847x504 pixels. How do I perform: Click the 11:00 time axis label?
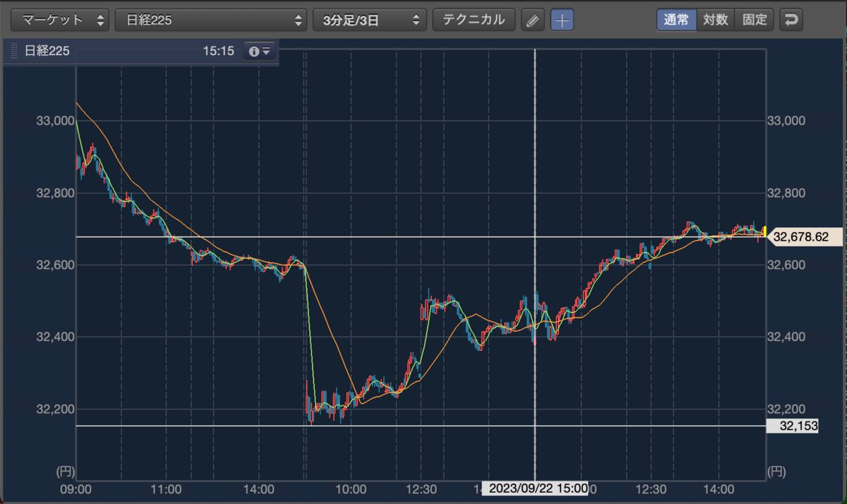click(167, 488)
